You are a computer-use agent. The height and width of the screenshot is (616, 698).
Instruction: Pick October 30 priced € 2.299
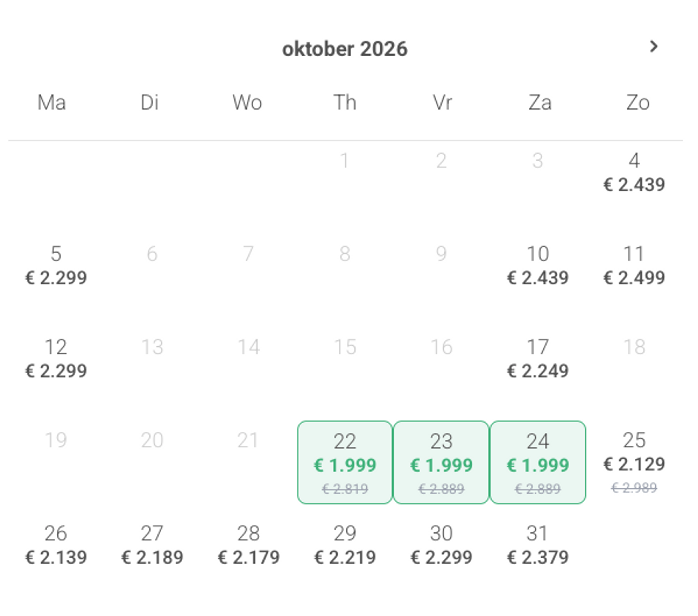441,545
